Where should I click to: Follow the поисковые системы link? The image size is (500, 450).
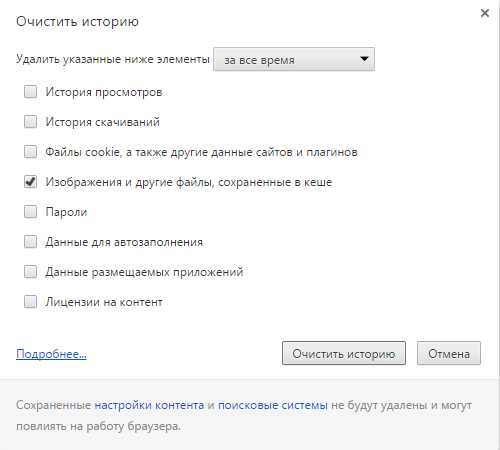pyautogui.click(x=273, y=405)
